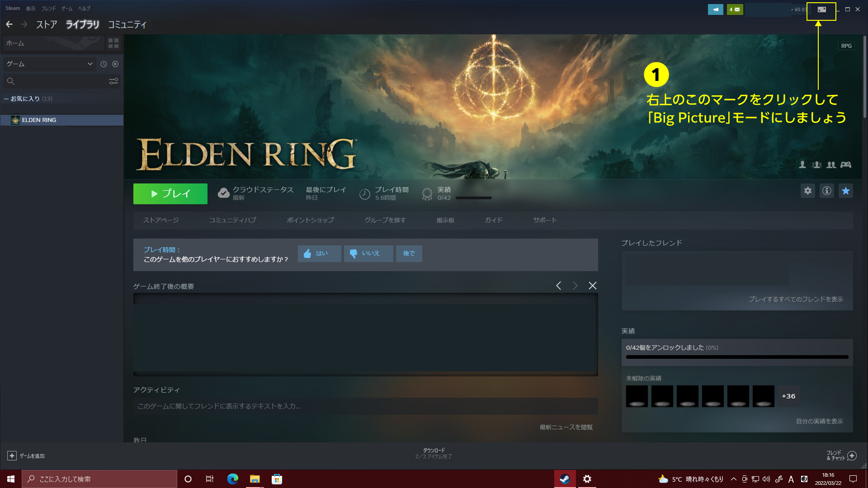Open ポイントショップ link

[310, 220]
